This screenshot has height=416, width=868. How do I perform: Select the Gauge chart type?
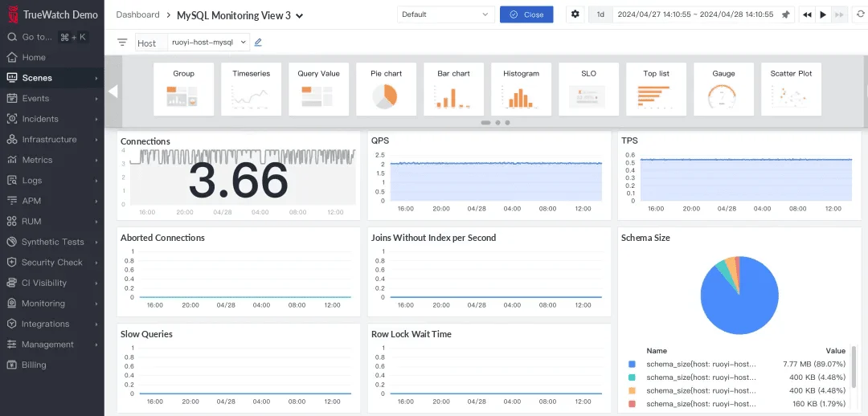(x=724, y=89)
